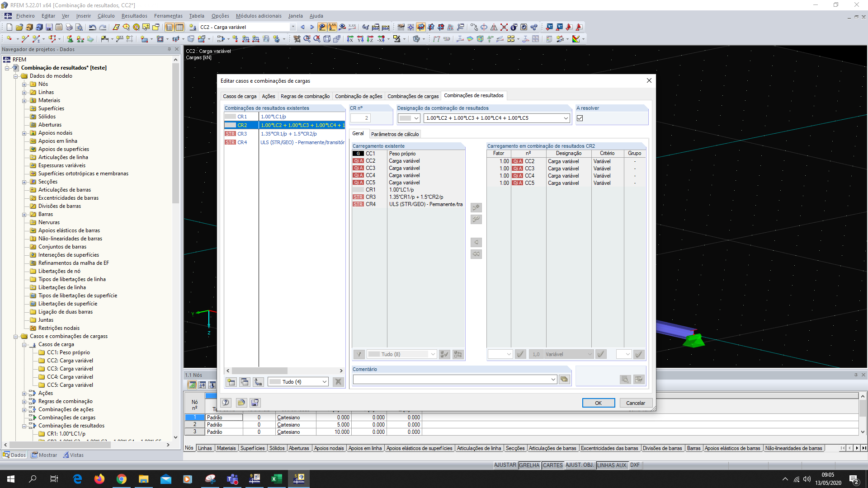Toggle the 'A resolver' checkbox
The image size is (868, 488).
580,118
